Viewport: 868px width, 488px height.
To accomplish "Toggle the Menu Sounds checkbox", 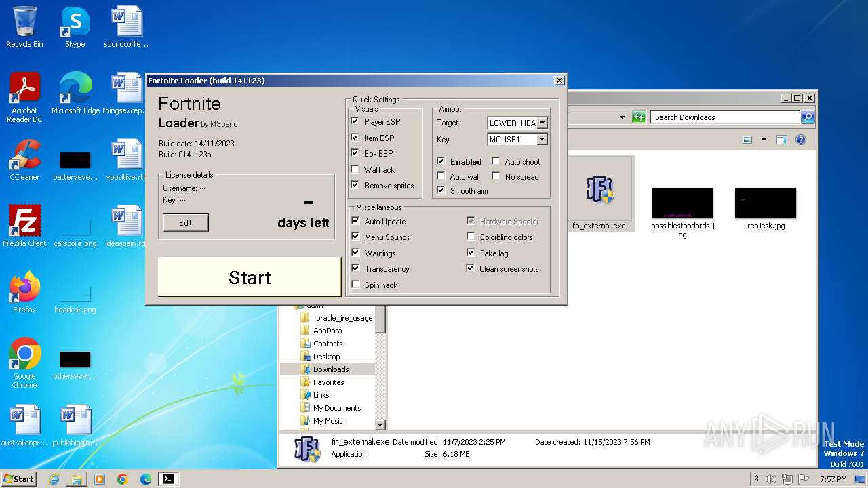I will pyautogui.click(x=355, y=237).
